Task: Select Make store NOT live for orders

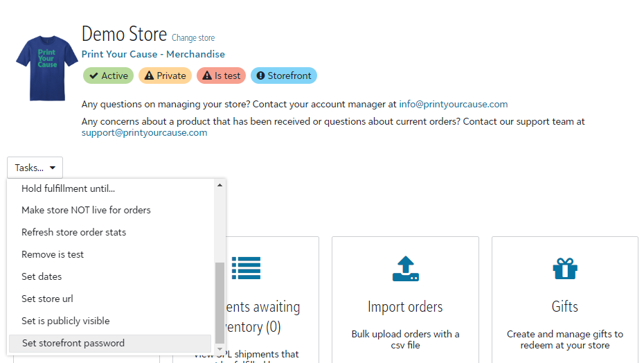Action: [111, 210]
